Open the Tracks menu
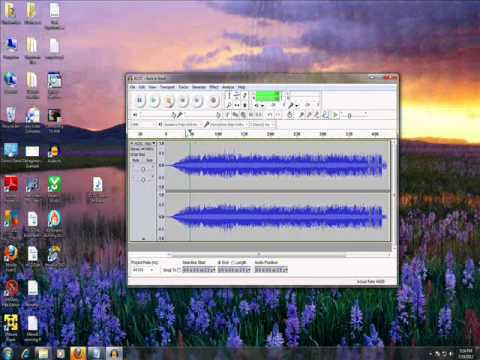The image size is (480, 360). [183, 87]
